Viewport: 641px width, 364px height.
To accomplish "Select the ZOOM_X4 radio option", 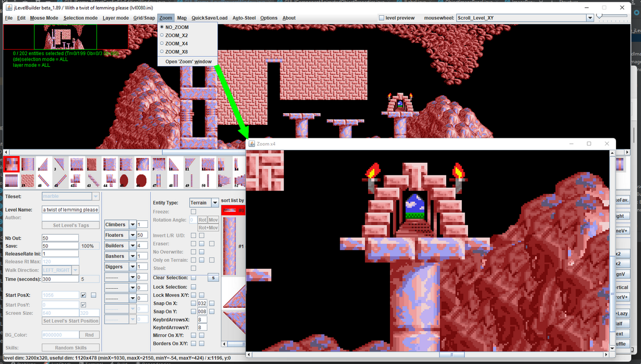I will 162,43.
